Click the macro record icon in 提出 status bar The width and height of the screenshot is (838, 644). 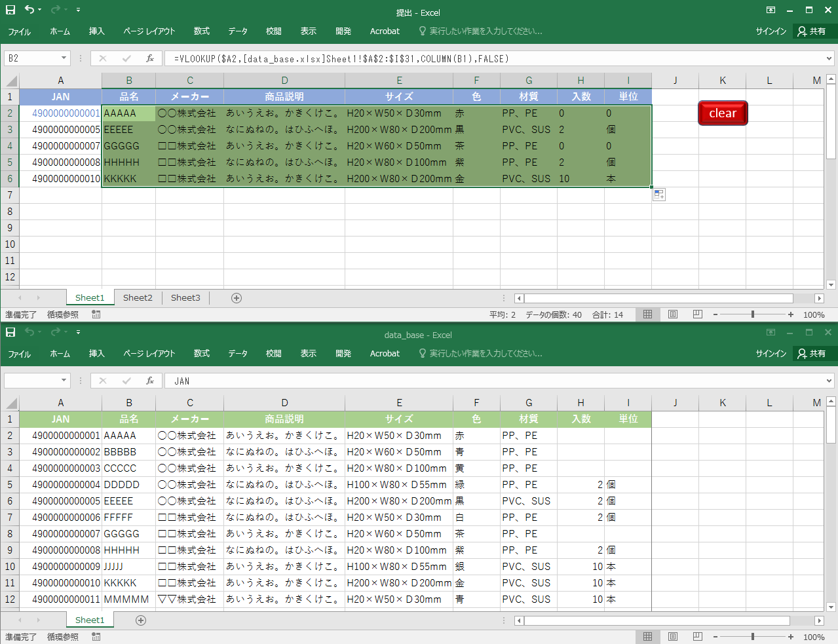tap(96, 314)
